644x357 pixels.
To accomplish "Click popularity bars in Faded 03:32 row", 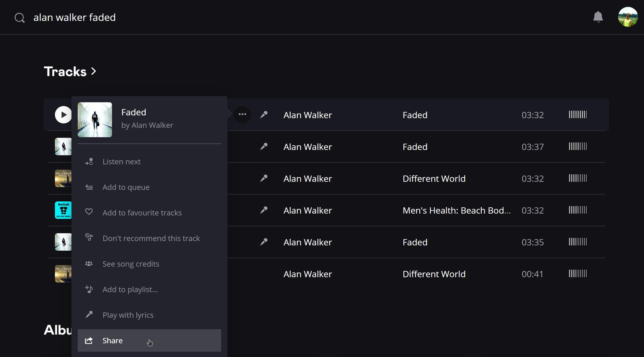I will pyautogui.click(x=578, y=114).
